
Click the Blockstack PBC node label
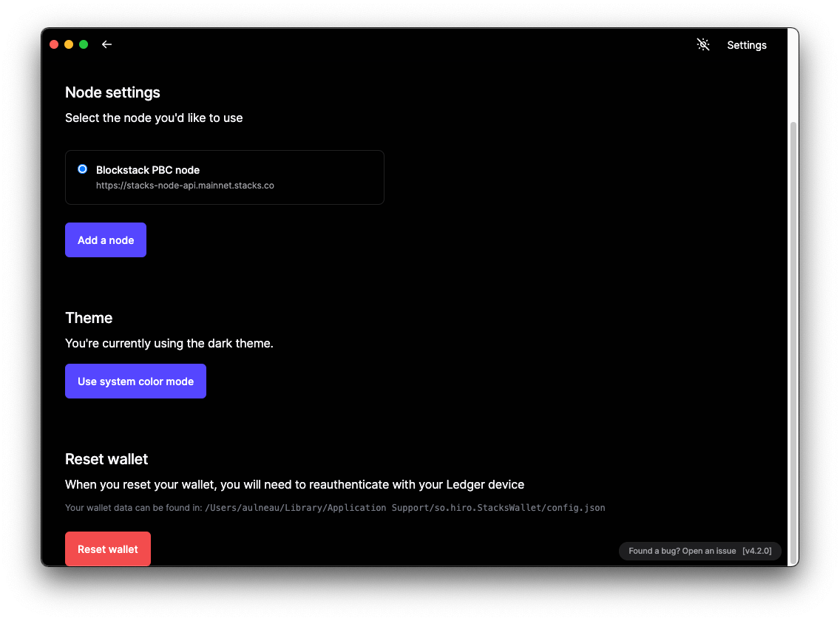(x=148, y=170)
